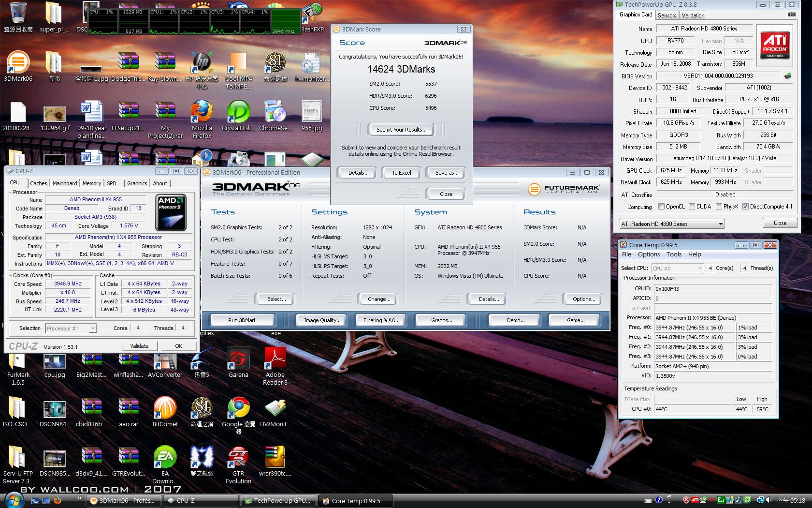Screen dimensions: 812x508
Task: Open the Tools menu in Core Temp
Action: (x=674, y=254)
